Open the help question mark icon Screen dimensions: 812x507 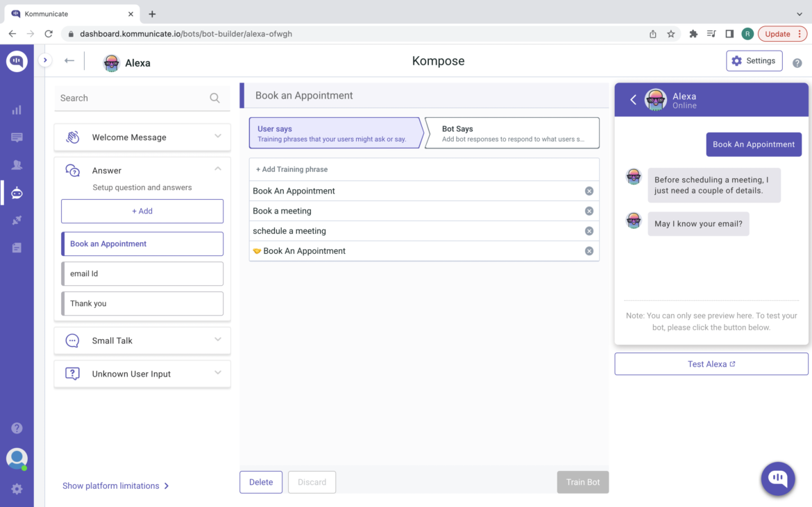(x=17, y=428)
